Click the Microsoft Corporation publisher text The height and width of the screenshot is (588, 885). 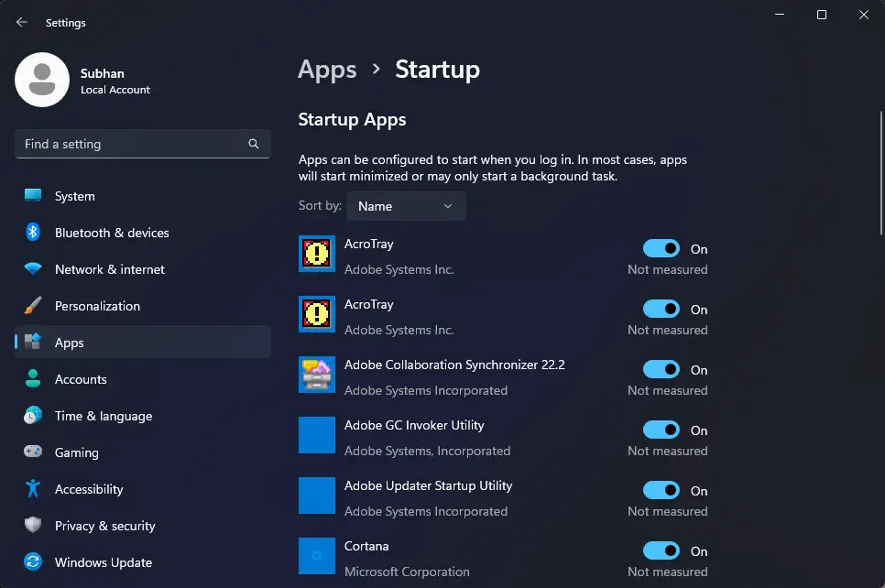click(x=407, y=572)
